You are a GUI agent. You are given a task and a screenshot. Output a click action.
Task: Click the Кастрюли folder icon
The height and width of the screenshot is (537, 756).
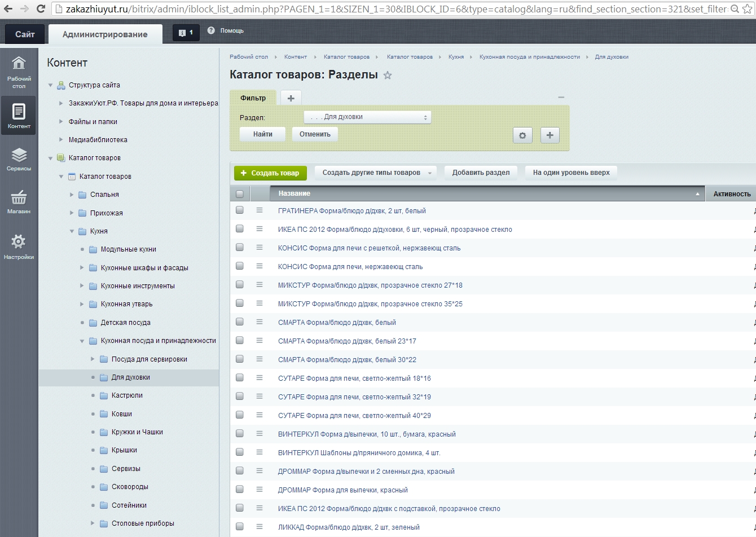(104, 395)
